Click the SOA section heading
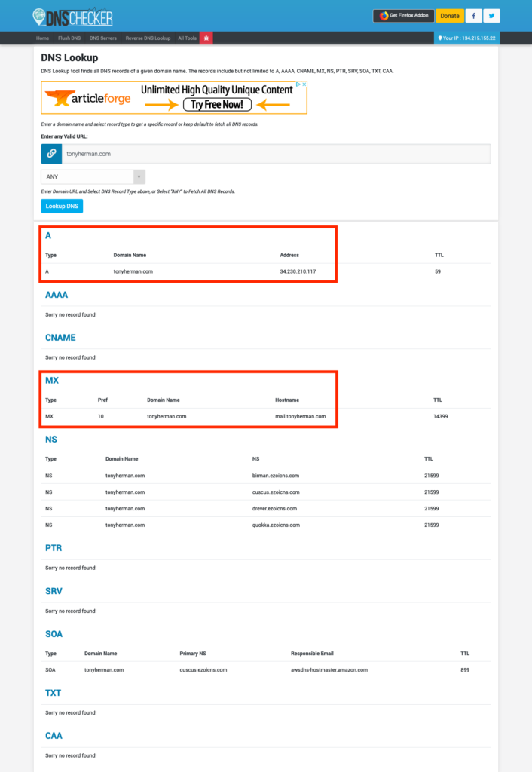This screenshot has height=772, width=532. [x=54, y=633]
